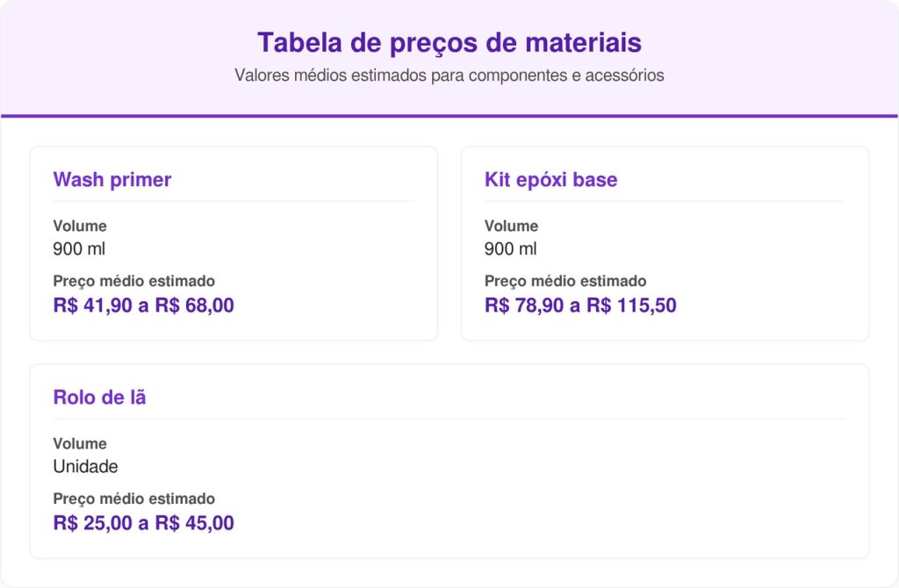Click the Rolo de lã 'Unidade' value
This screenshot has width=899, height=588.
pyautogui.click(x=85, y=467)
